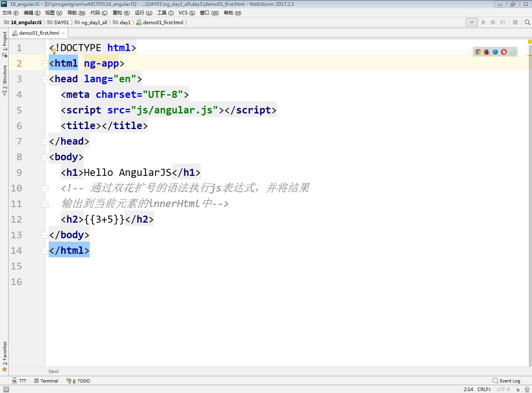Open file in Safari browser icon

point(495,52)
